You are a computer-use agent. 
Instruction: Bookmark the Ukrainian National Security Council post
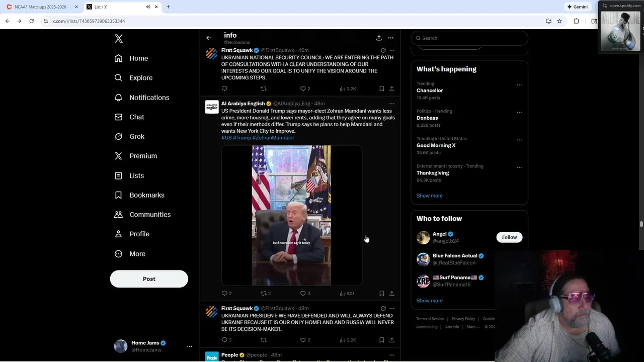tap(382, 88)
